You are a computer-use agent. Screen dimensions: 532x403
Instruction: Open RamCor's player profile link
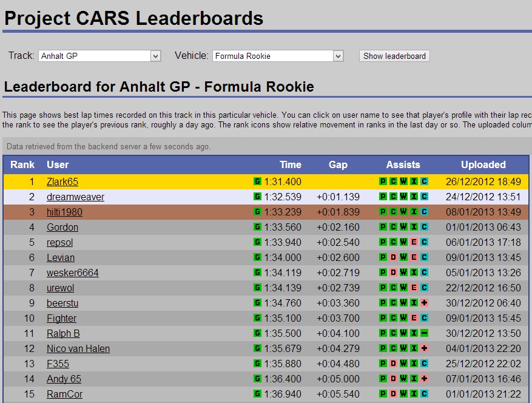[64, 394]
